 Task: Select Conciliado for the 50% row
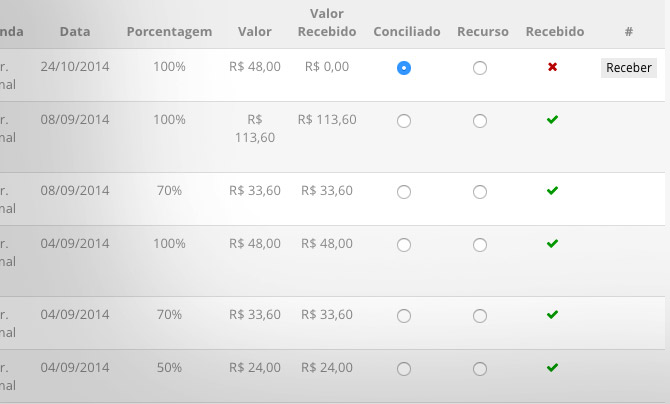pyautogui.click(x=404, y=369)
